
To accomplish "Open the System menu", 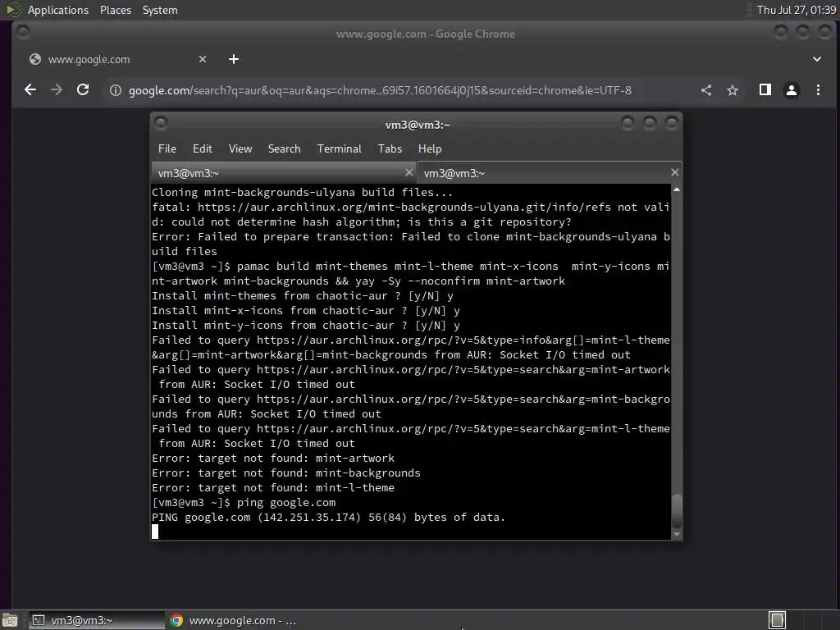I will (x=160, y=10).
